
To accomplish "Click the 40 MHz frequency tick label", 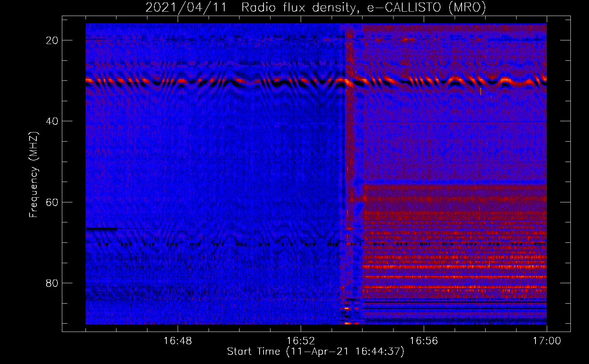I will pos(52,121).
